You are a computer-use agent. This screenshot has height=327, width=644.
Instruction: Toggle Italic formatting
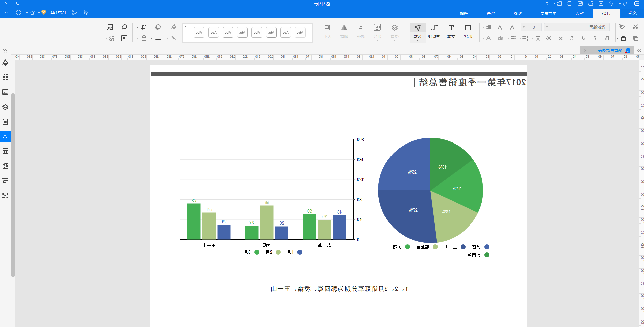595,38
